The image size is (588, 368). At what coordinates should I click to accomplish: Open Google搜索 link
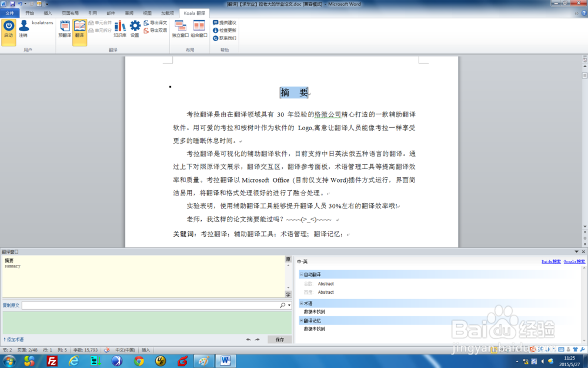pyautogui.click(x=574, y=261)
